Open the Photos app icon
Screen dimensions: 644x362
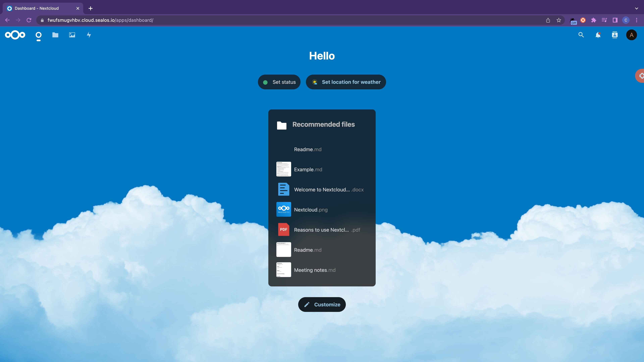click(72, 35)
